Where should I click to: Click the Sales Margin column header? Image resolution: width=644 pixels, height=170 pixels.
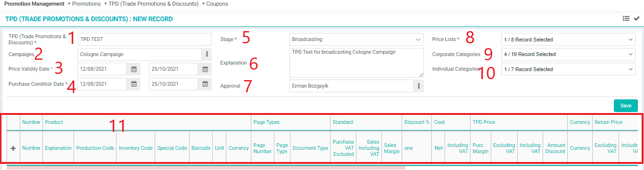tap(392, 148)
